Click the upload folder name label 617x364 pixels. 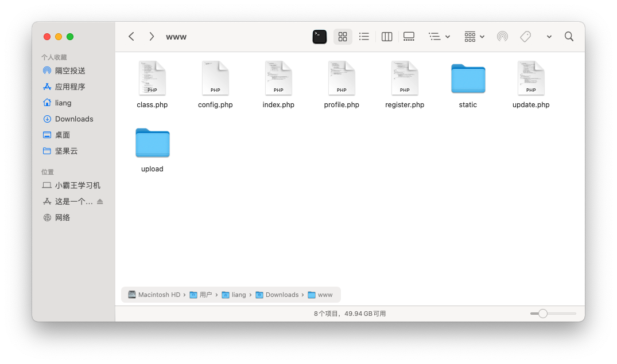152,169
